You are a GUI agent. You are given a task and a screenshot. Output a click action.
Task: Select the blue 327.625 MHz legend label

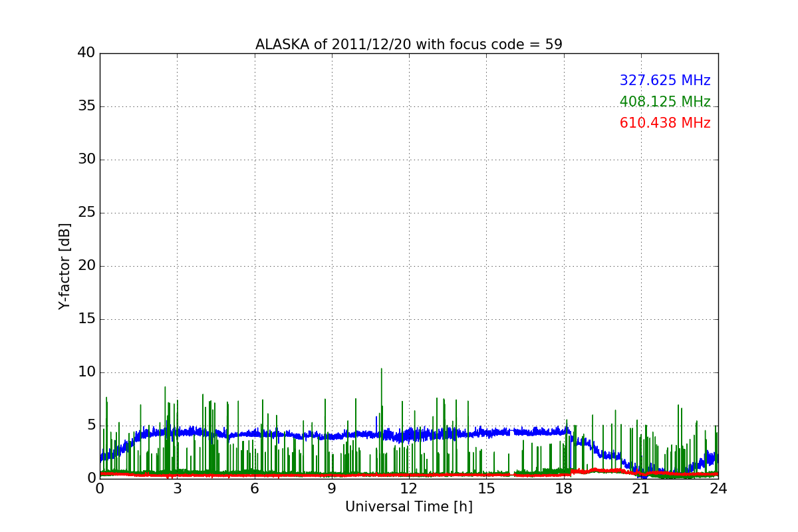(665, 80)
